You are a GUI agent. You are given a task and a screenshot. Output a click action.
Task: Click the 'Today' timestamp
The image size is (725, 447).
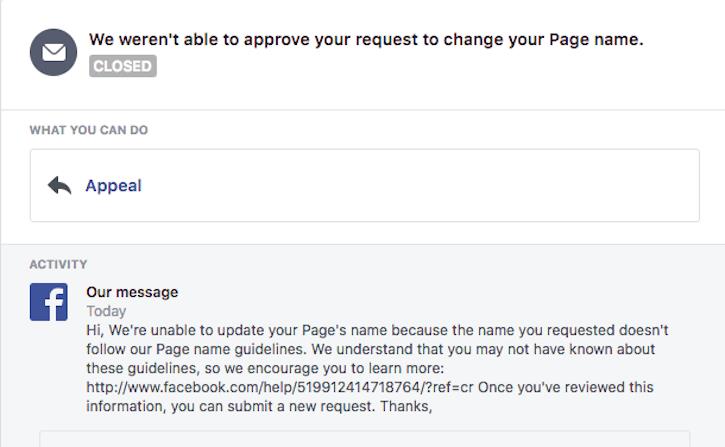click(106, 311)
